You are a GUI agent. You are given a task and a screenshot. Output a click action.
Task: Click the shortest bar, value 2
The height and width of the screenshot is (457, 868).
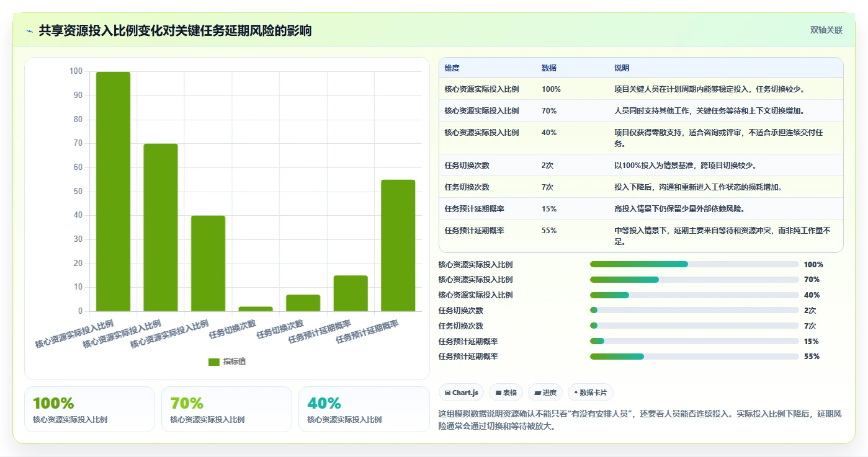(x=256, y=309)
